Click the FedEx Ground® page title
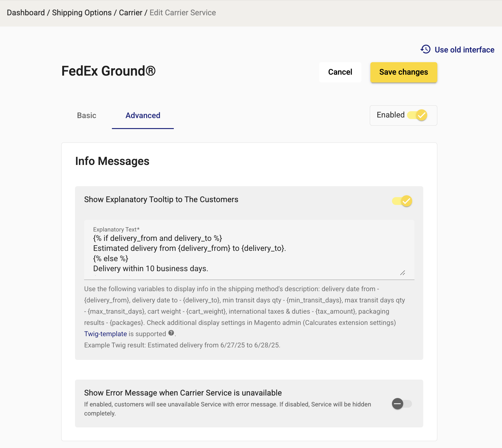Screen dimensions: 502x448 (108, 71)
